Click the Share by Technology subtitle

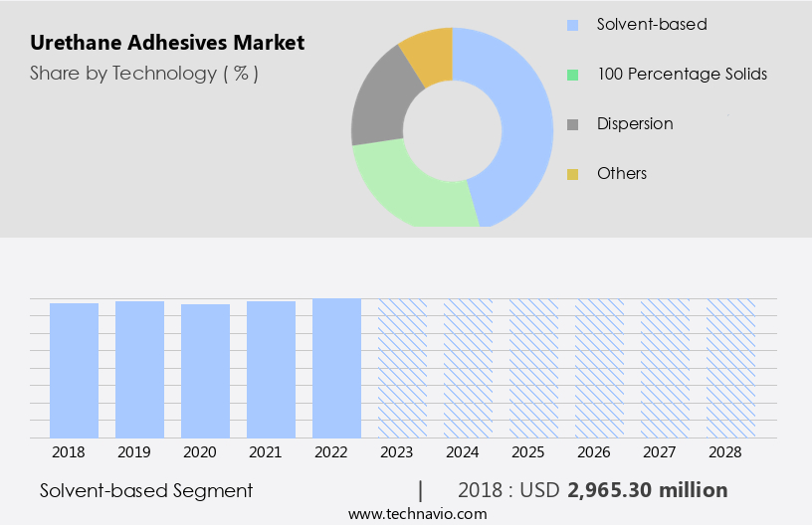144,74
